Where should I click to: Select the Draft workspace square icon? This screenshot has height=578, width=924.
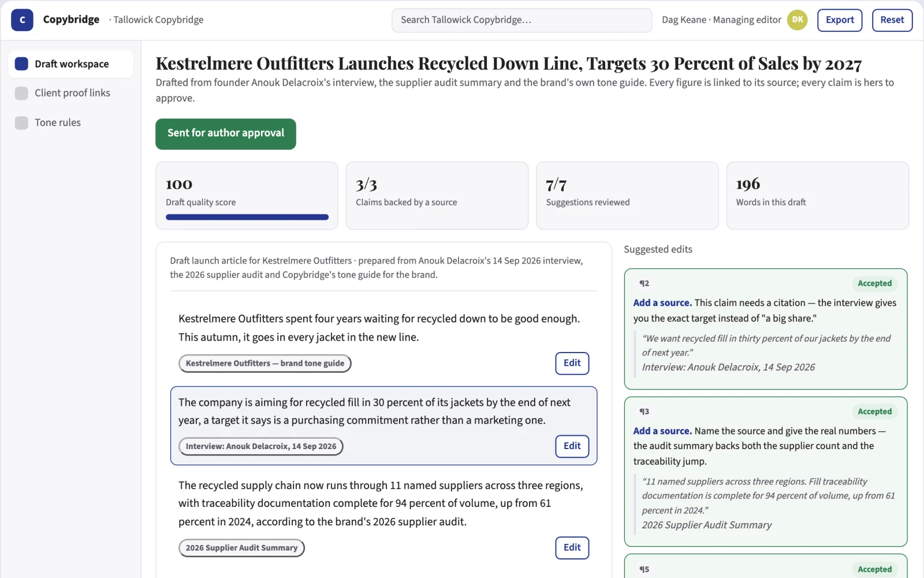21,64
